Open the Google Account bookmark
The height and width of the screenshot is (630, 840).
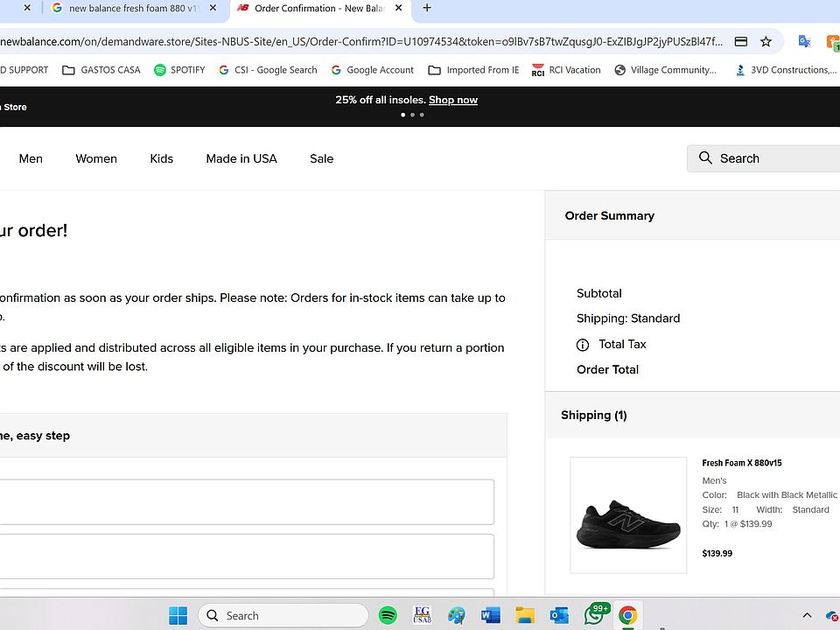(373, 70)
